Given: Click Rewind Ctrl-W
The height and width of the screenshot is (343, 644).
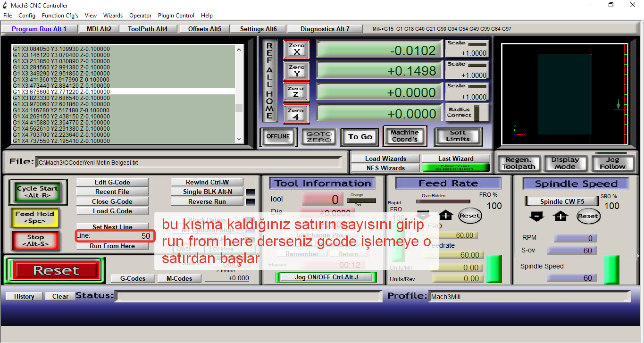Looking at the screenshot, I should [x=207, y=182].
